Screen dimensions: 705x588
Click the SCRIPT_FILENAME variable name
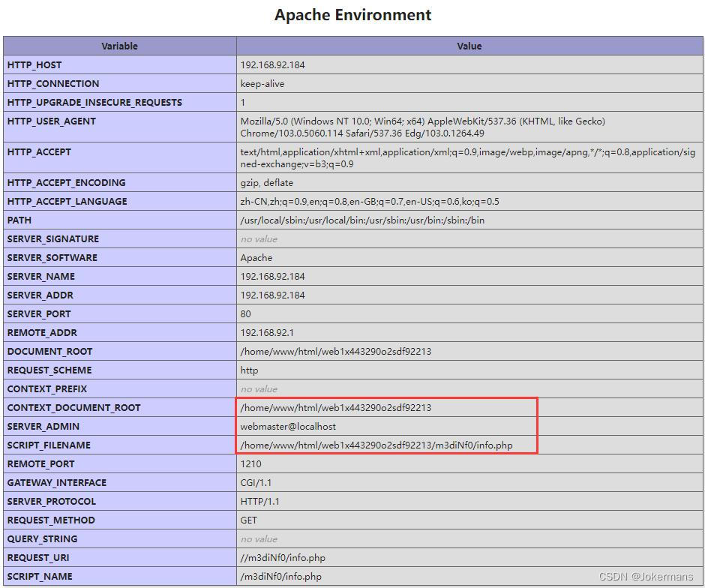tap(49, 445)
